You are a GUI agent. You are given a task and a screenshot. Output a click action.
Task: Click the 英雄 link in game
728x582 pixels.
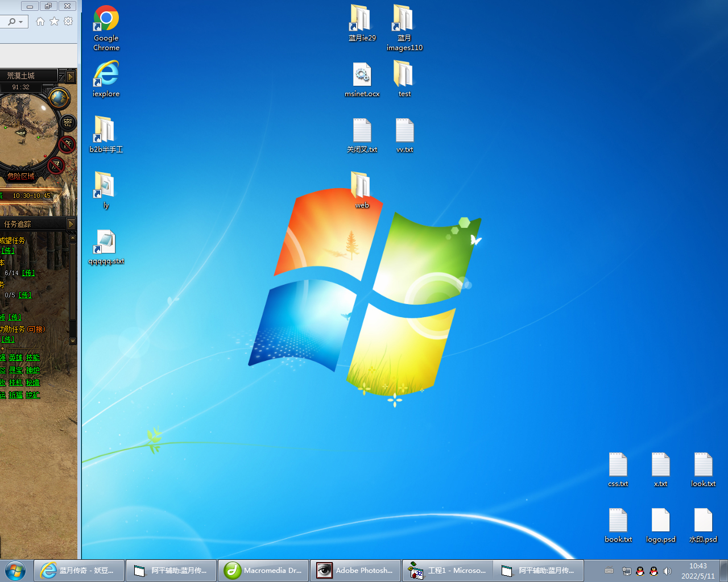click(16, 357)
